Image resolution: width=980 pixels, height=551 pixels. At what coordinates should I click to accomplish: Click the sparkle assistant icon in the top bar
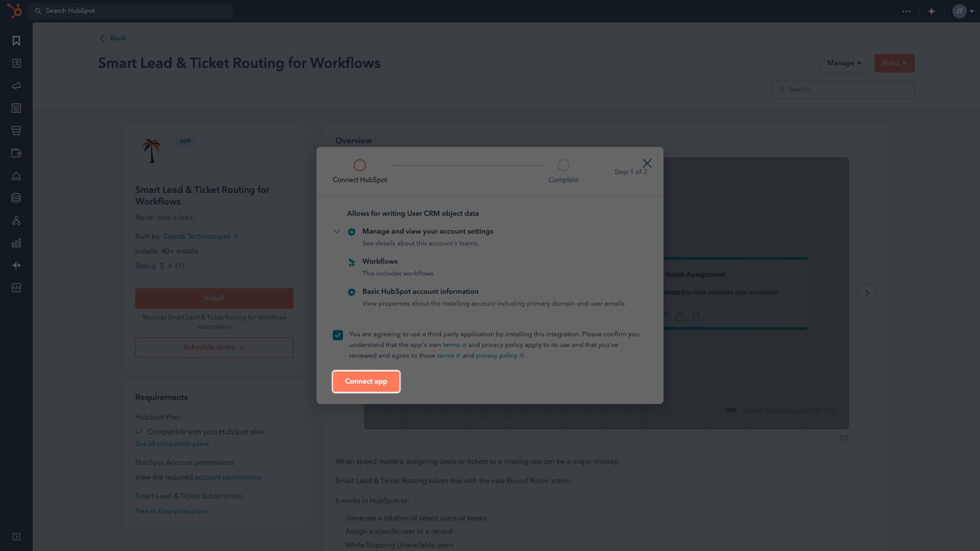[931, 11]
